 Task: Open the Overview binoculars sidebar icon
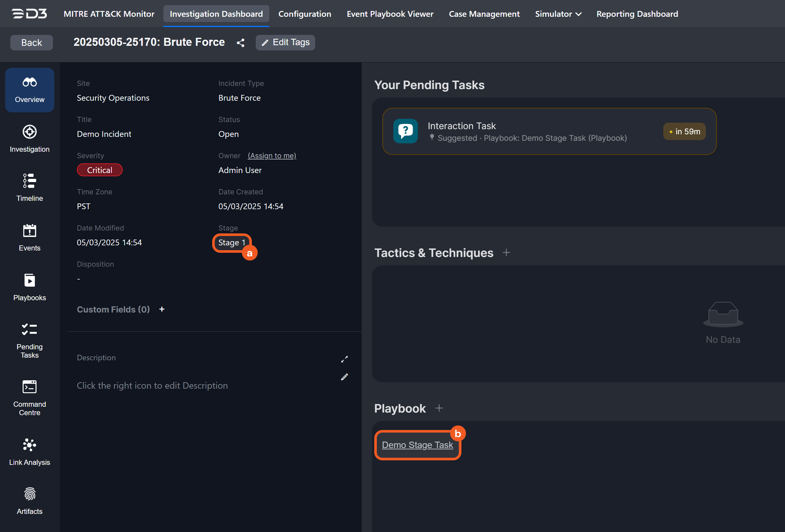pyautogui.click(x=29, y=83)
